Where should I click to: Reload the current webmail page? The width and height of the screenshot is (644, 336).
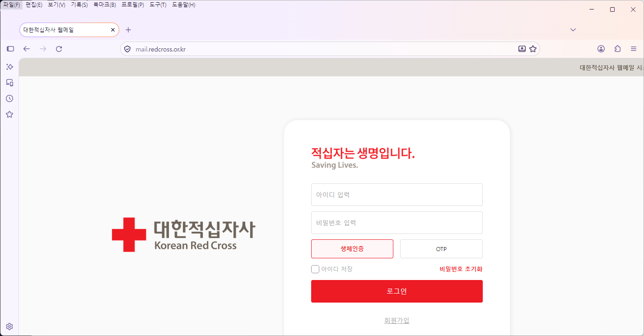(59, 49)
